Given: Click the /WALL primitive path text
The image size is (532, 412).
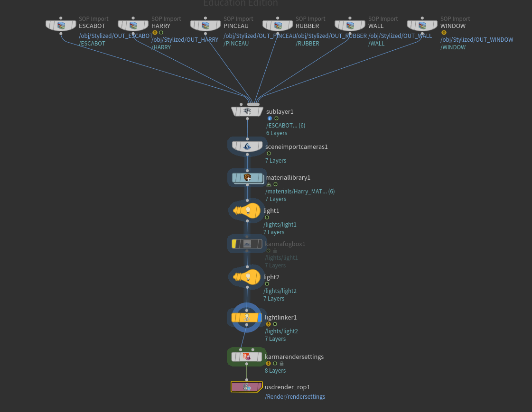Looking at the screenshot, I should pyautogui.click(x=376, y=43).
